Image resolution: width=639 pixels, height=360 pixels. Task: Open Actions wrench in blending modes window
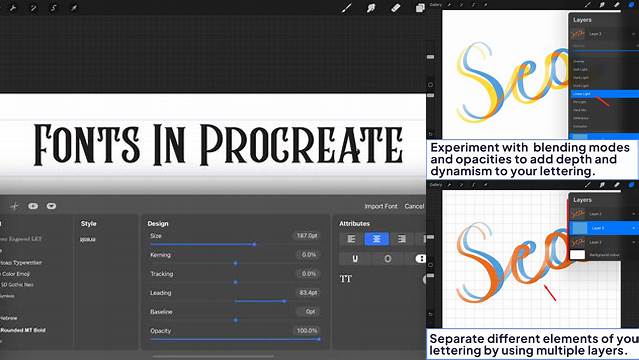tap(449, 4)
